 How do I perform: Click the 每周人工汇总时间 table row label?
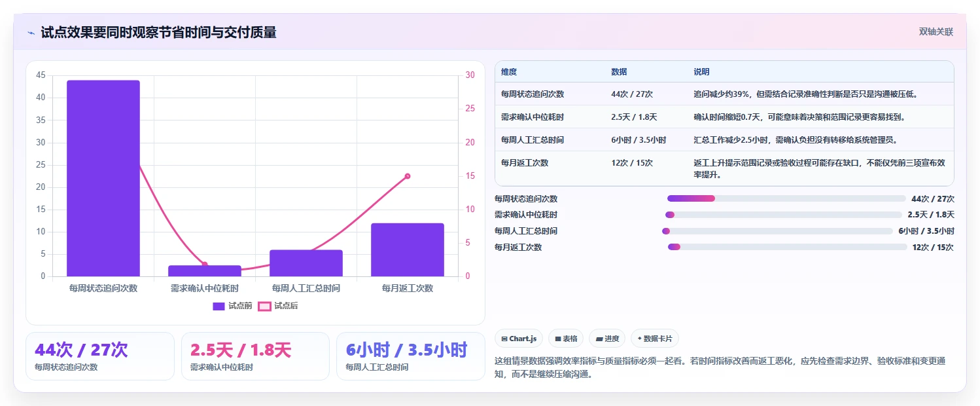pos(533,140)
